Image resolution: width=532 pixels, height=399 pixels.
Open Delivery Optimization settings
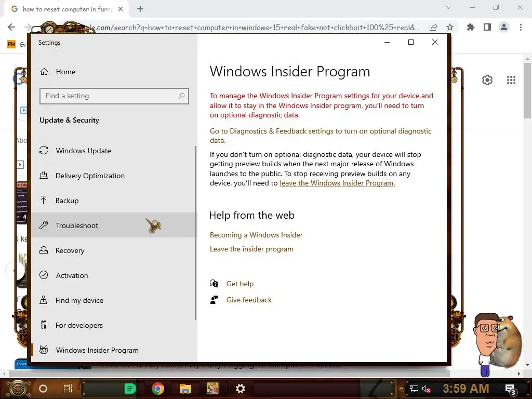[114, 176]
